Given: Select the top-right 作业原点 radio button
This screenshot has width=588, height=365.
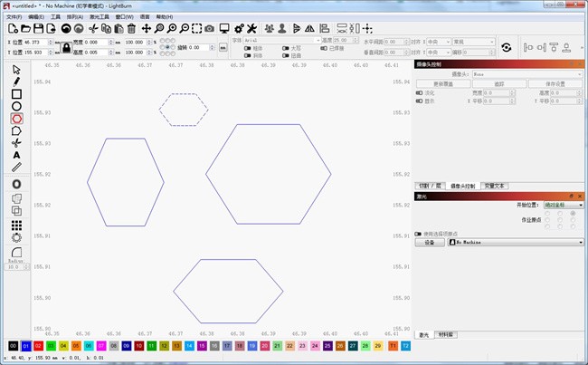Looking at the screenshot, I should (573, 214).
